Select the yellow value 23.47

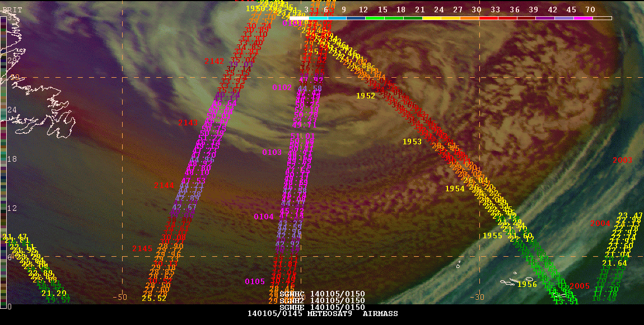631,215
